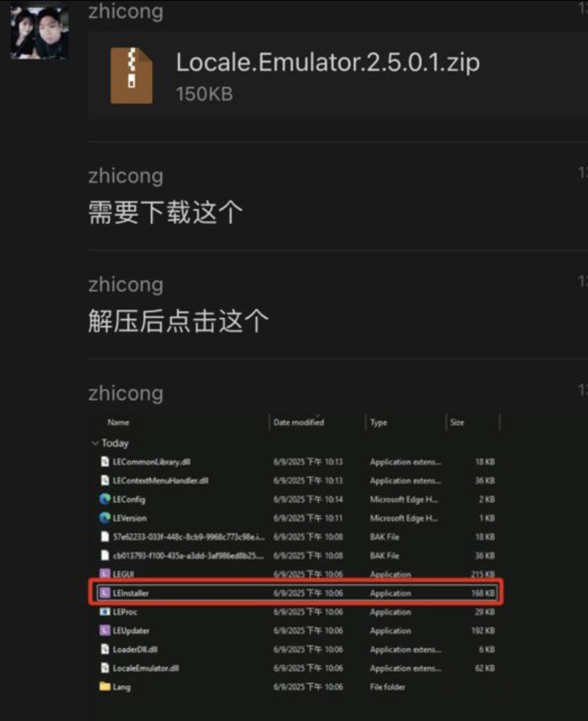Click the 29 KB size of LEProc
The width and height of the screenshot is (588, 721).
point(485,612)
